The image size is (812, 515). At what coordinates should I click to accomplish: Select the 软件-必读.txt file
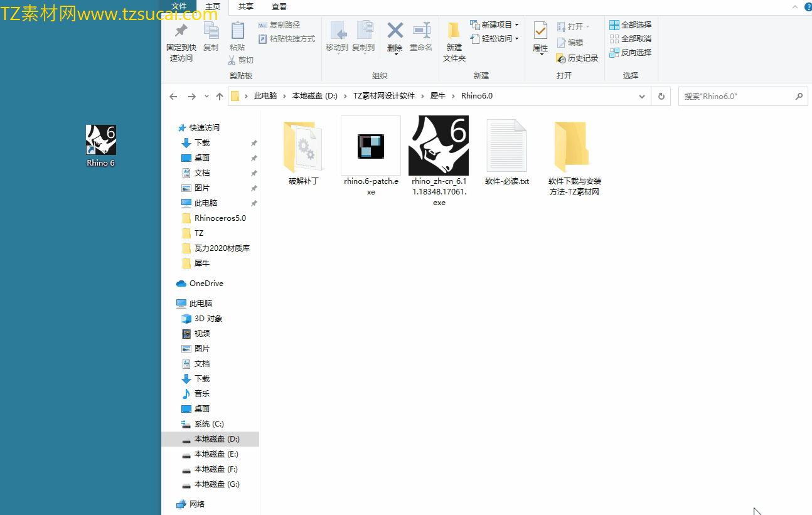507,153
